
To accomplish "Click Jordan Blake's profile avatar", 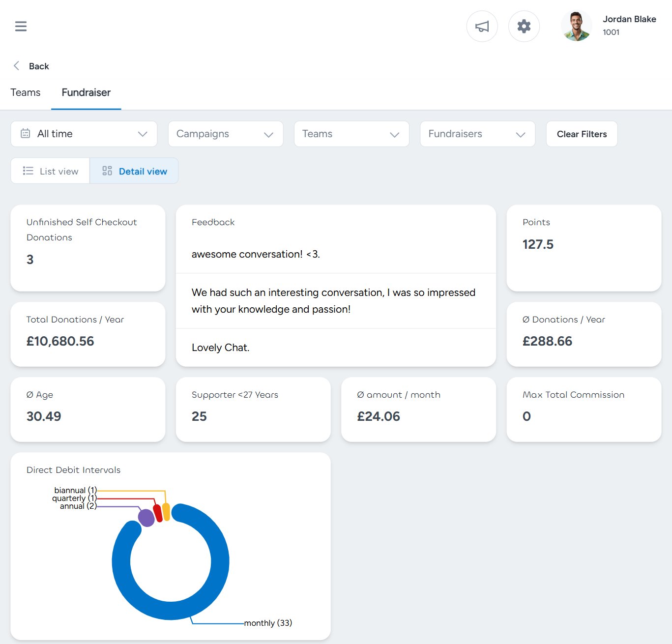I will 576,26.
